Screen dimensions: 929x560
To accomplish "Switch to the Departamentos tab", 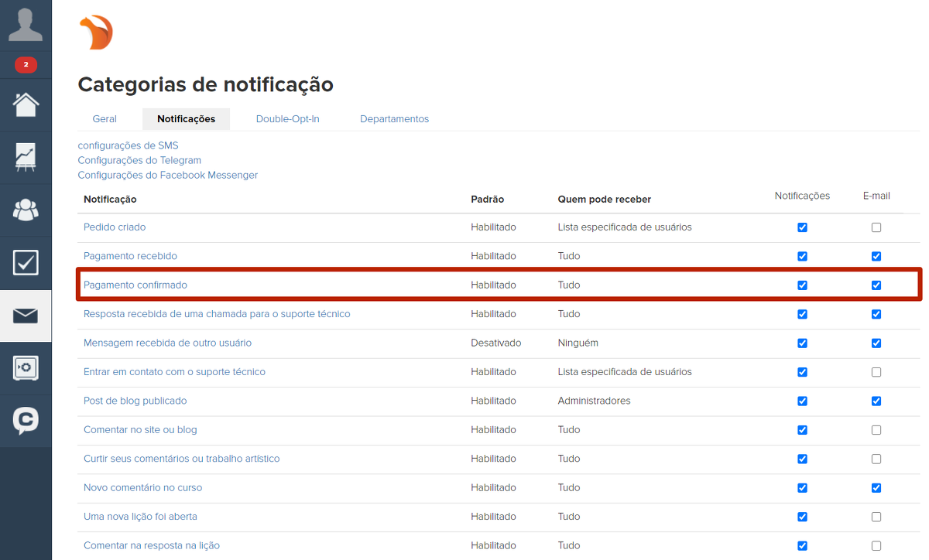I will click(394, 119).
